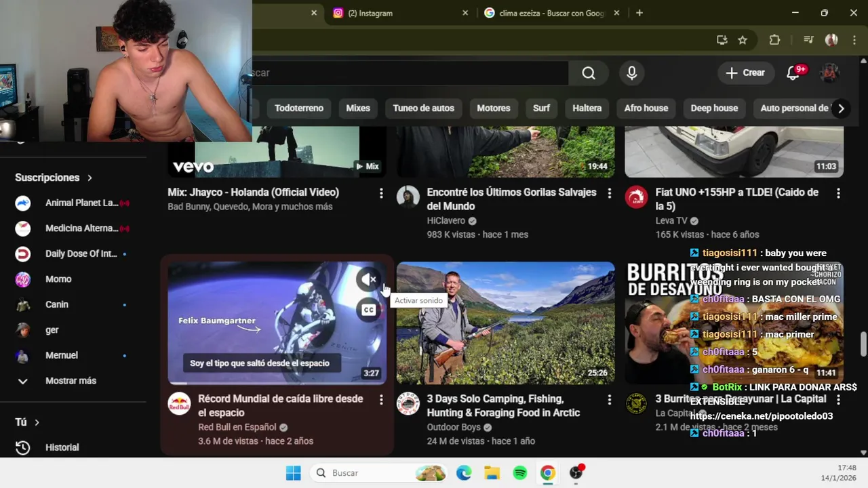Select the Deep house chip

(x=714, y=108)
